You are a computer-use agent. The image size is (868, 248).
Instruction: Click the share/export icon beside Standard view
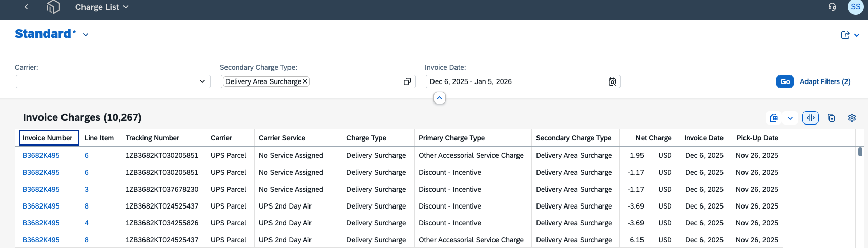coord(845,35)
